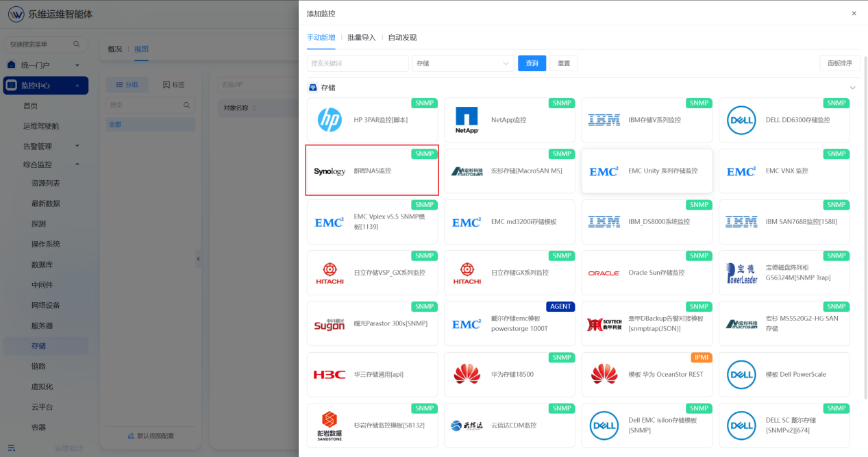Screen dimensions: 868x457
Task: Click the 云信达 logo for 云信达CDM监控
Action: (x=467, y=425)
